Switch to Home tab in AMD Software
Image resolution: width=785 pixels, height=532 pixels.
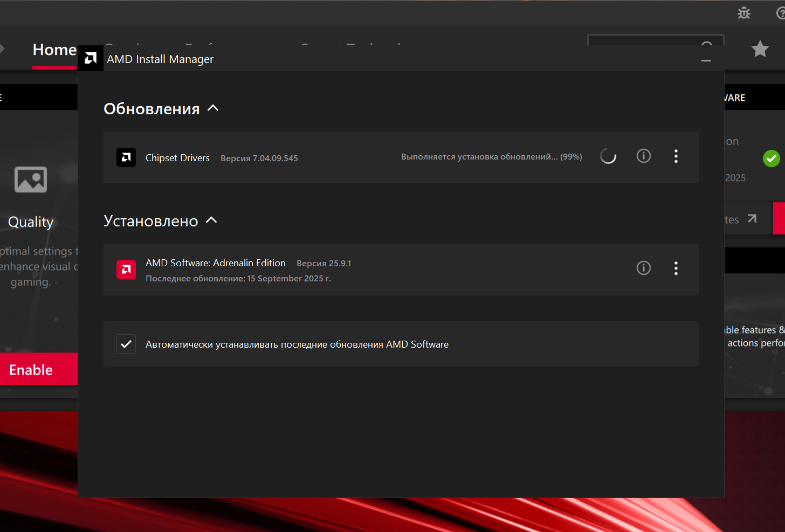click(x=54, y=50)
